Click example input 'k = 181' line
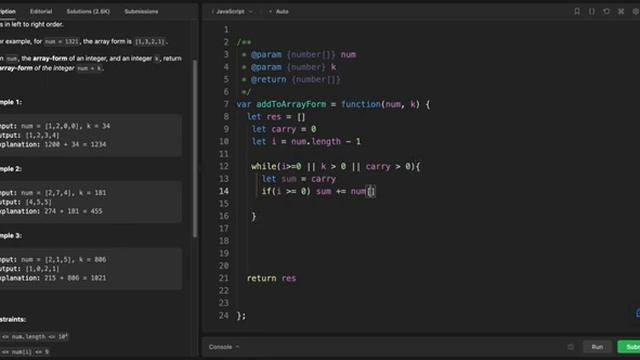The width and height of the screenshot is (640, 360). 53,193
